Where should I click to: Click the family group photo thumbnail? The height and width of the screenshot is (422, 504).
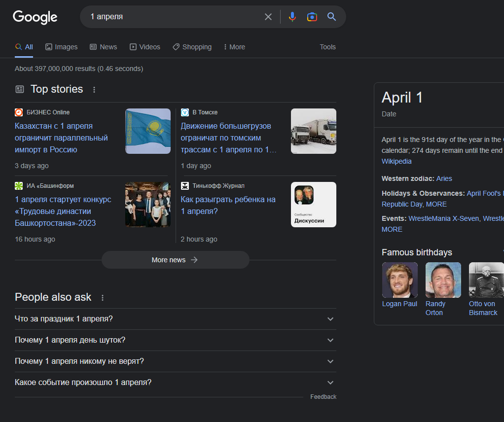click(148, 205)
